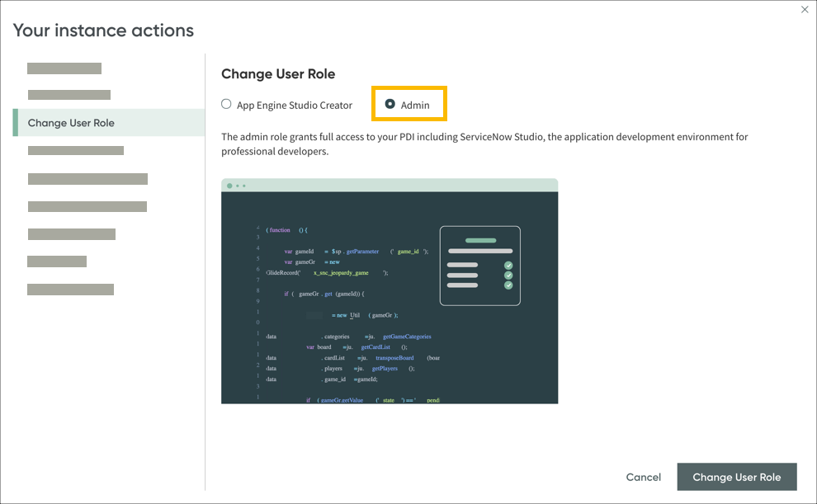The width and height of the screenshot is (817, 504).
Task: Cancel the role change
Action: tap(644, 477)
